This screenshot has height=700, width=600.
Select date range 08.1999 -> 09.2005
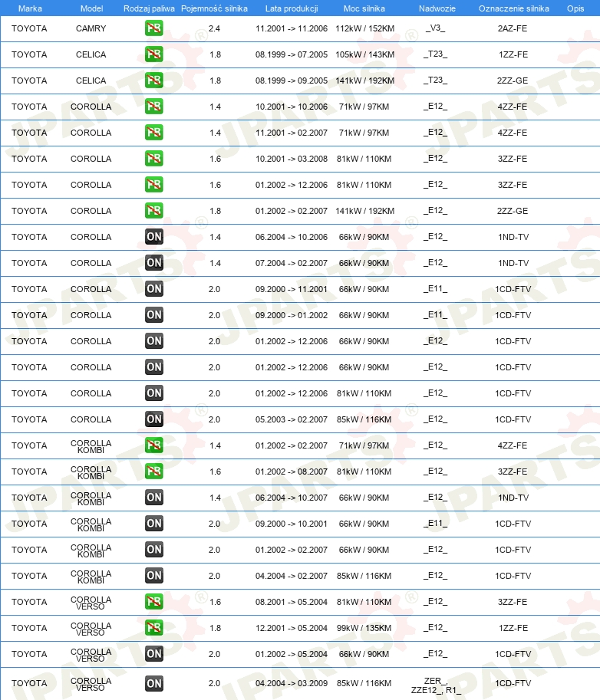click(x=292, y=81)
